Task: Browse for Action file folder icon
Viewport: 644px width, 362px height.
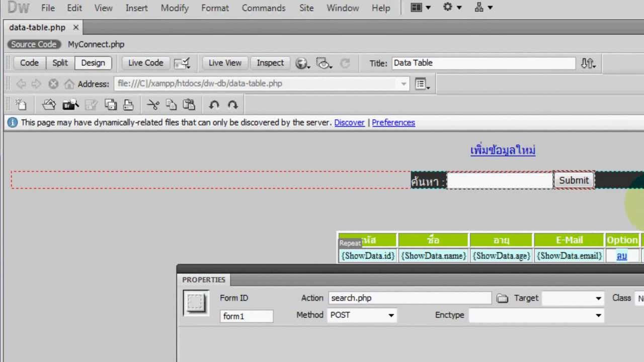Action: [502, 298]
